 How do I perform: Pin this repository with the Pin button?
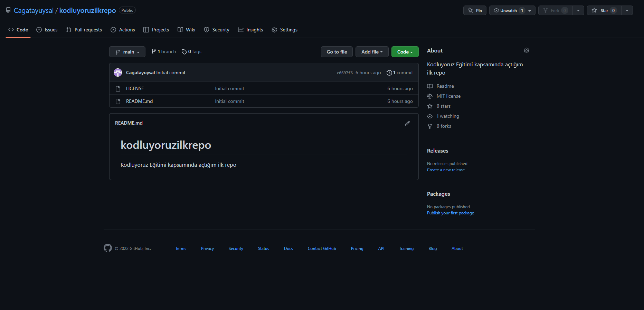click(x=475, y=10)
